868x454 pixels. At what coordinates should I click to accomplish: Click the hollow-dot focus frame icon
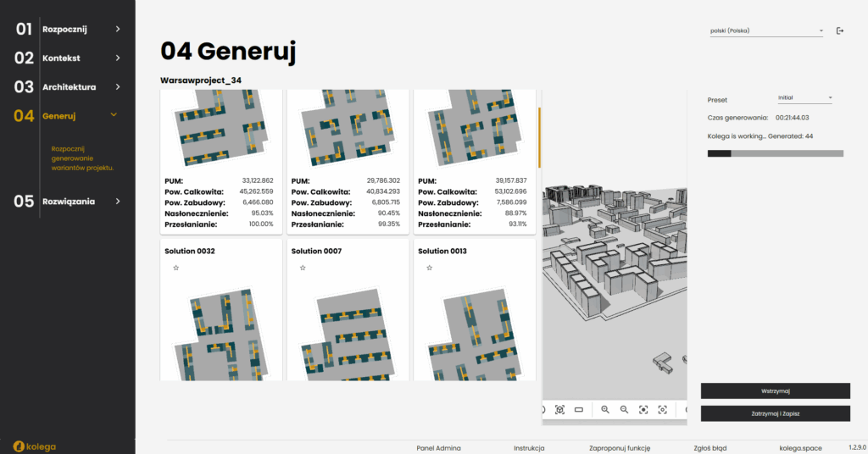point(662,410)
